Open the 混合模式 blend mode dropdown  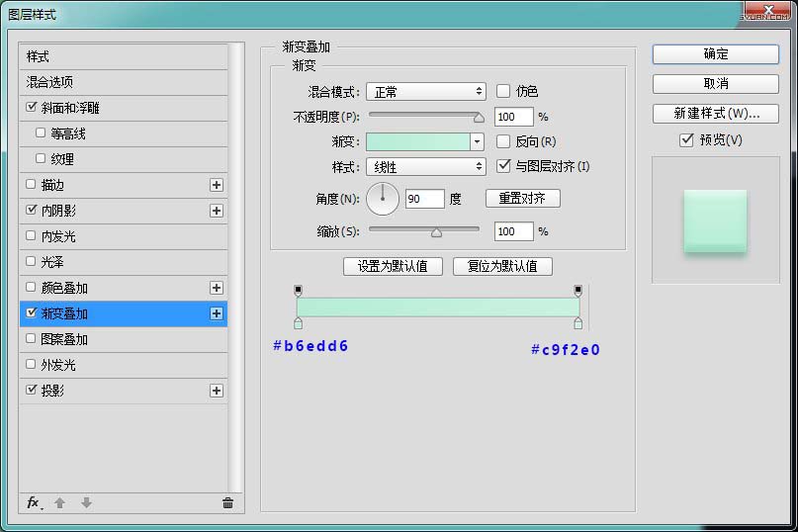click(x=425, y=91)
